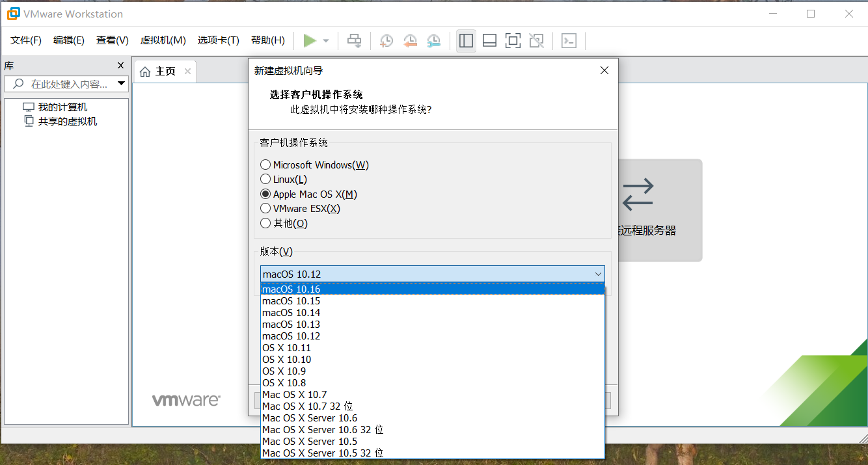Click the library search magnifier icon

(18, 84)
